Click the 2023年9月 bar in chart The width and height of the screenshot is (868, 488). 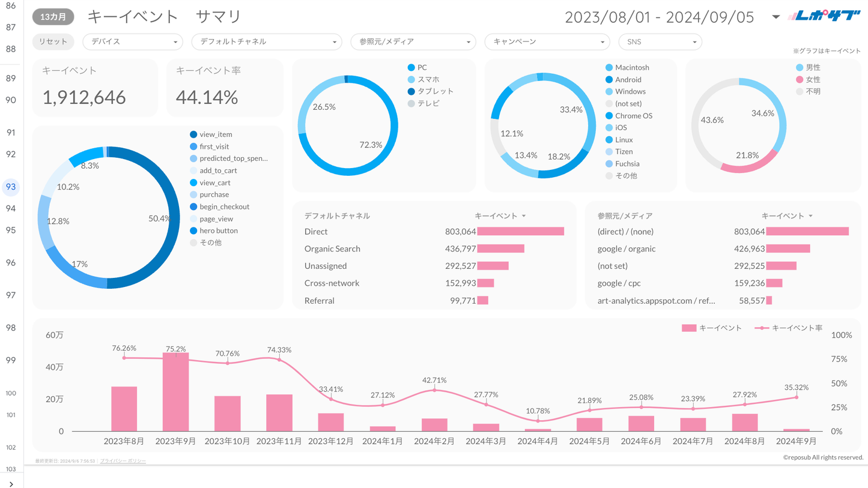[x=175, y=391]
